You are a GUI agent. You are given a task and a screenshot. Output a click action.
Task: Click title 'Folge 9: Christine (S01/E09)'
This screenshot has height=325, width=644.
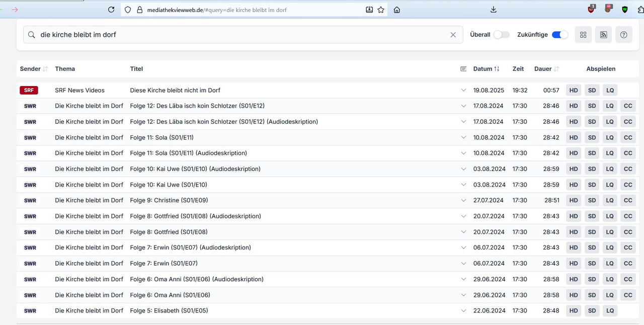[169, 200]
